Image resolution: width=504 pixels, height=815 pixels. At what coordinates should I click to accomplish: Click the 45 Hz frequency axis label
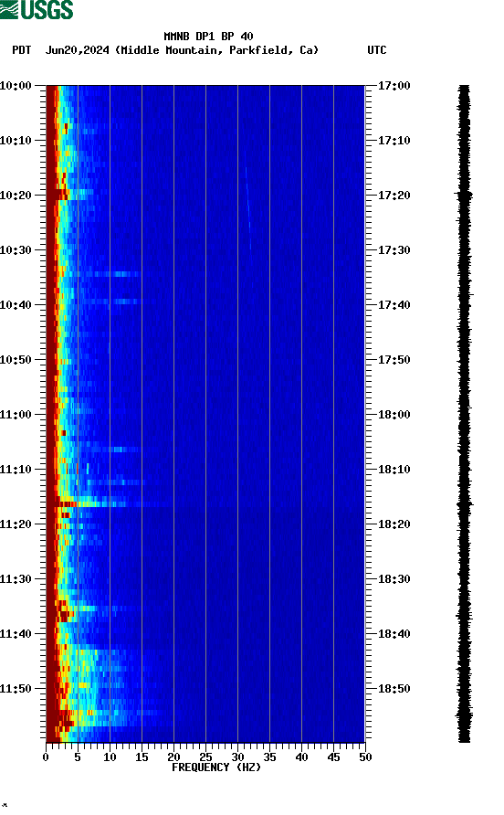[333, 757]
